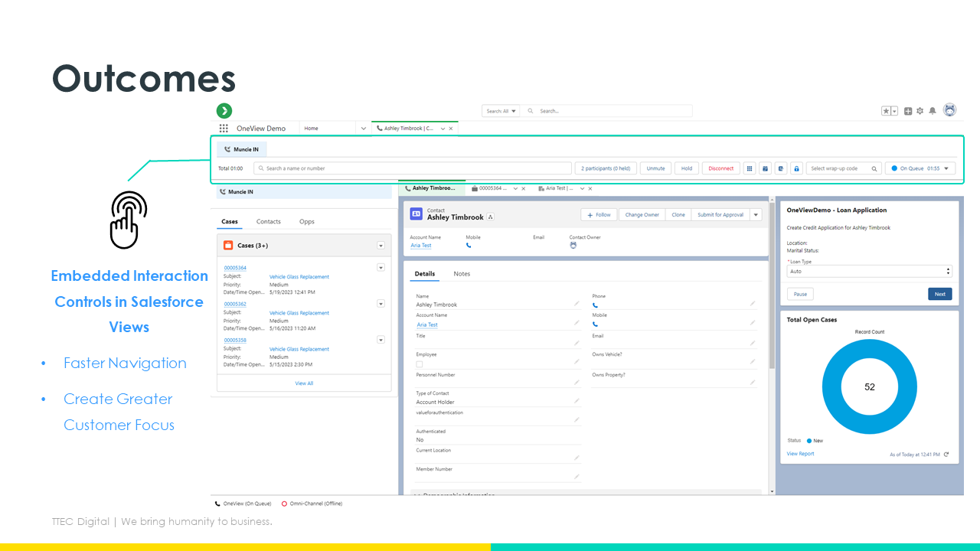Screen dimensions: 980x551
Task: Edit the Email field pencil icon
Action: coord(753,343)
